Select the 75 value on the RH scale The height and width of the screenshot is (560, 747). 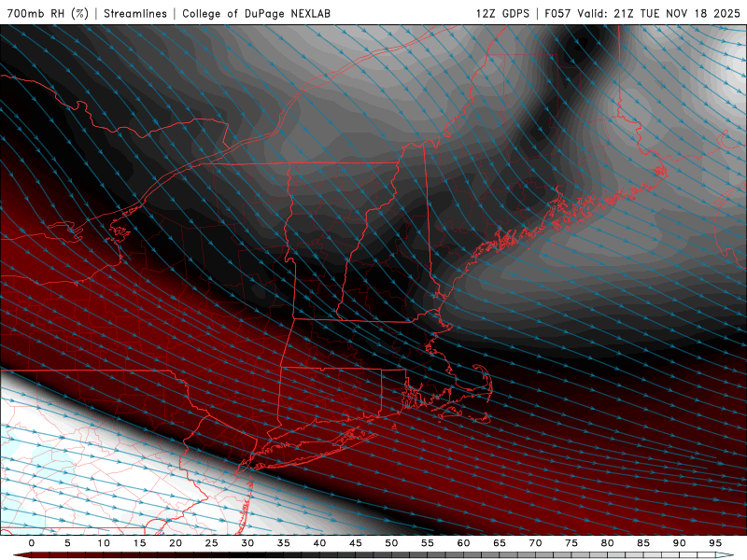571,543
